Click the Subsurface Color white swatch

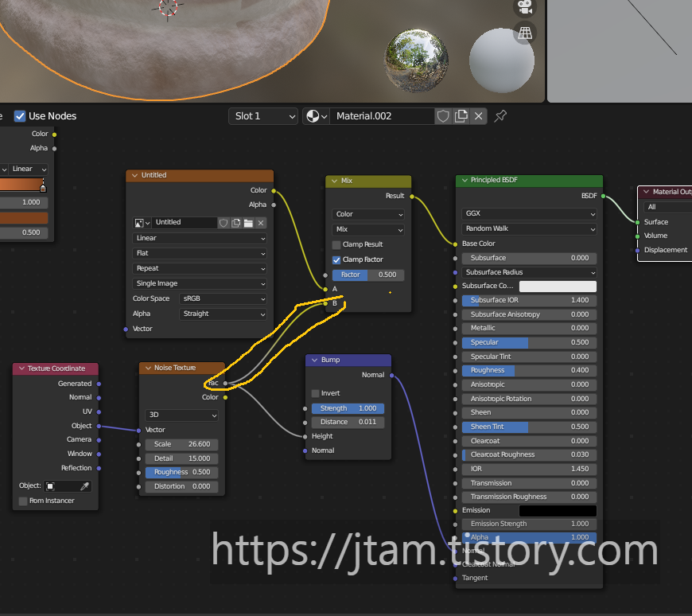coord(558,287)
